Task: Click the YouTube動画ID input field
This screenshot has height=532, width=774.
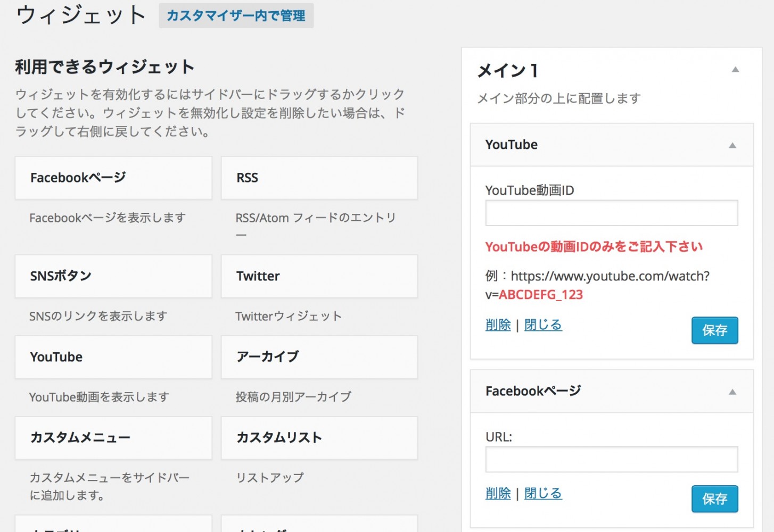Action: pyautogui.click(x=612, y=213)
